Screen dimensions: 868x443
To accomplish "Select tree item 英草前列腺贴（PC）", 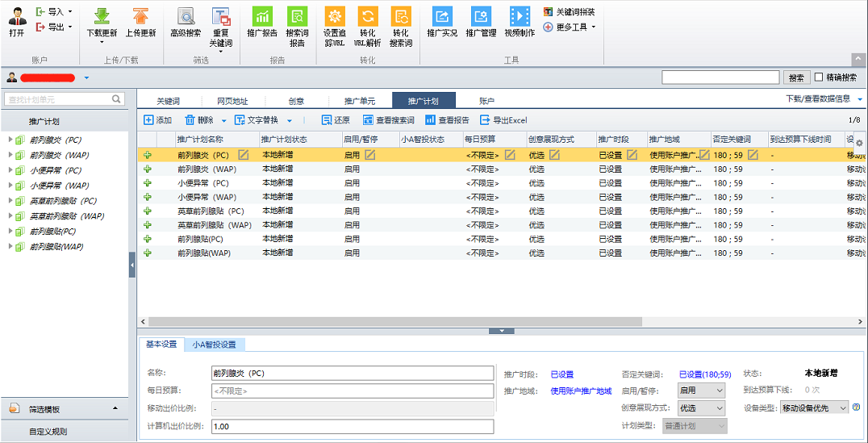I will click(63, 201).
